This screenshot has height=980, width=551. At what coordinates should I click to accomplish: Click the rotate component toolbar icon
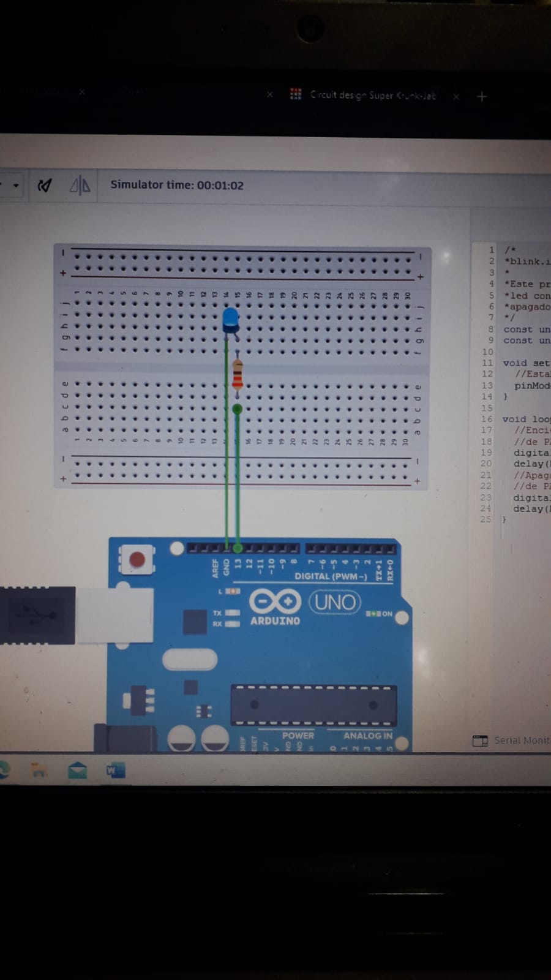tap(44, 185)
